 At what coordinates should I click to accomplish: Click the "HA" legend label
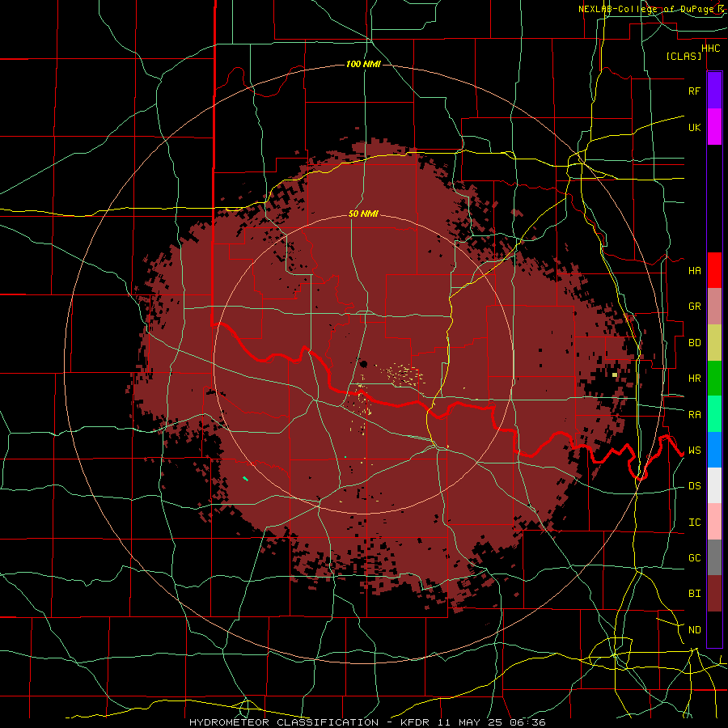click(x=694, y=271)
